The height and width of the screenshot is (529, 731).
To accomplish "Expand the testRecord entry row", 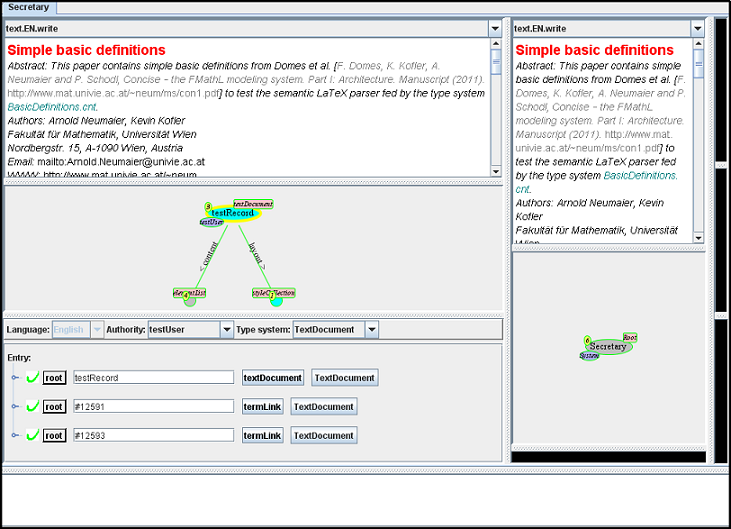I will (x=15, y=378).
